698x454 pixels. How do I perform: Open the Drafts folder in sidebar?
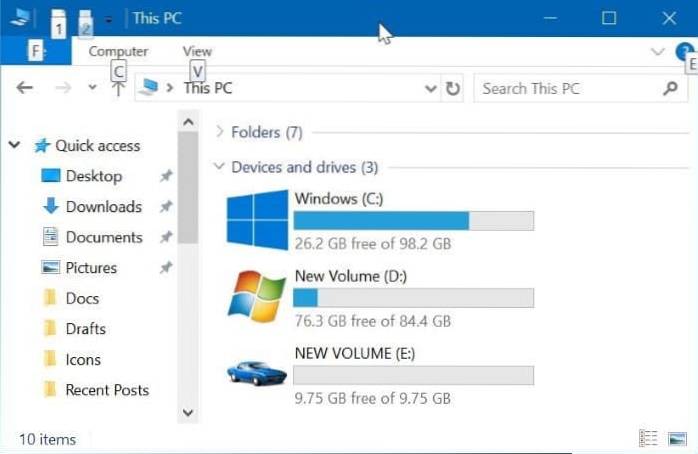(86, 329)
